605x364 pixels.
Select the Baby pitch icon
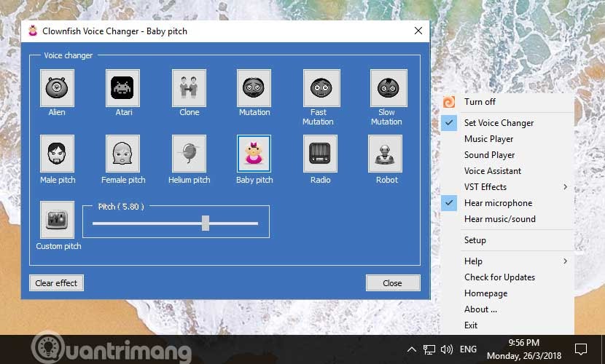254,154
